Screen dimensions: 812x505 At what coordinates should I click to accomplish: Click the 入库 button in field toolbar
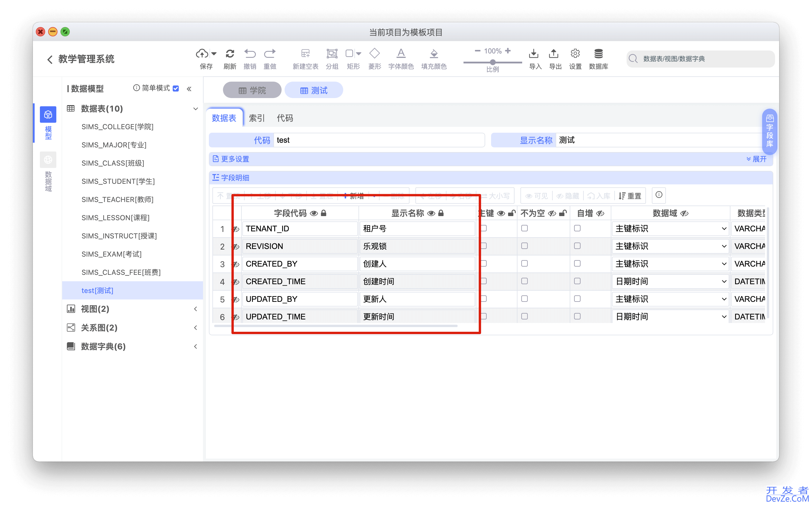pyautogui.click(x=599, y=196)
